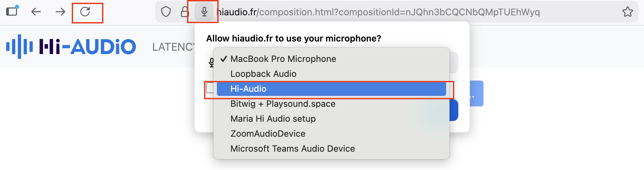Pick Microsoft Teams Audio Device option
Viewport: 644px width, 170px height.
coord(292,149)
